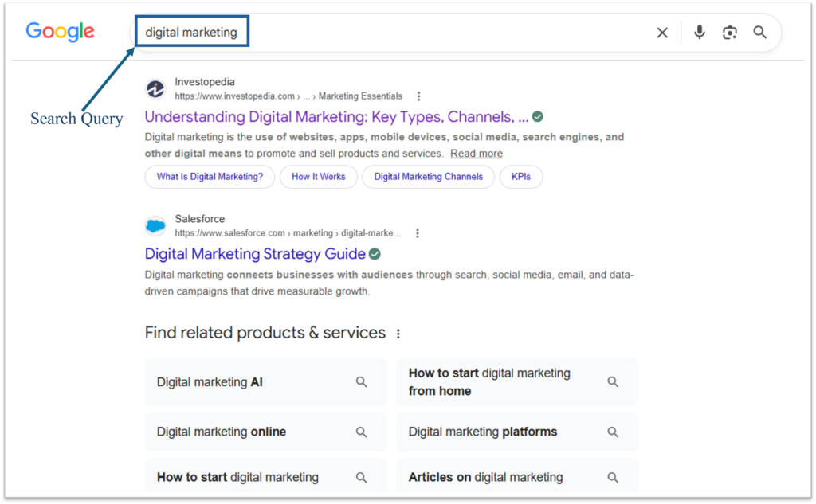The image size is (816, 504).
Task: Click magnifier icon in Digital marketing platforms card
Action: (x=613, y=432)
